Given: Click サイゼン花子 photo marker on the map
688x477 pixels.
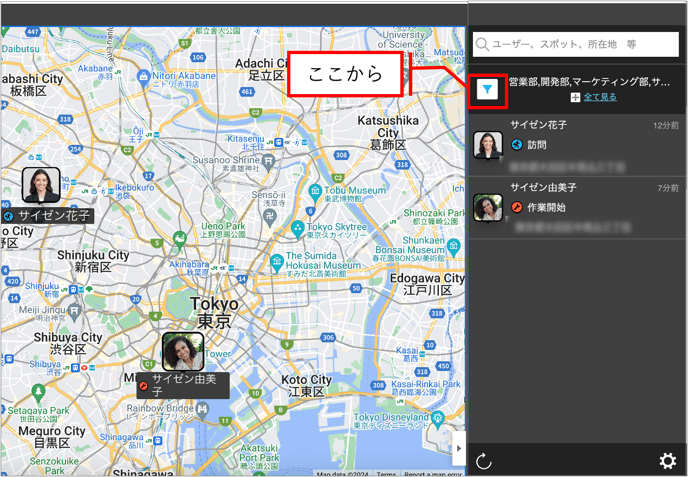Looking at the screenshot, I should pos(41,185).
